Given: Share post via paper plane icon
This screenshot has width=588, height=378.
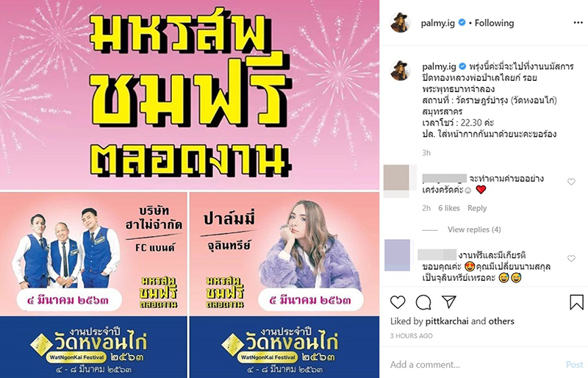Looking at the screenshot, I should coord(448,302).
